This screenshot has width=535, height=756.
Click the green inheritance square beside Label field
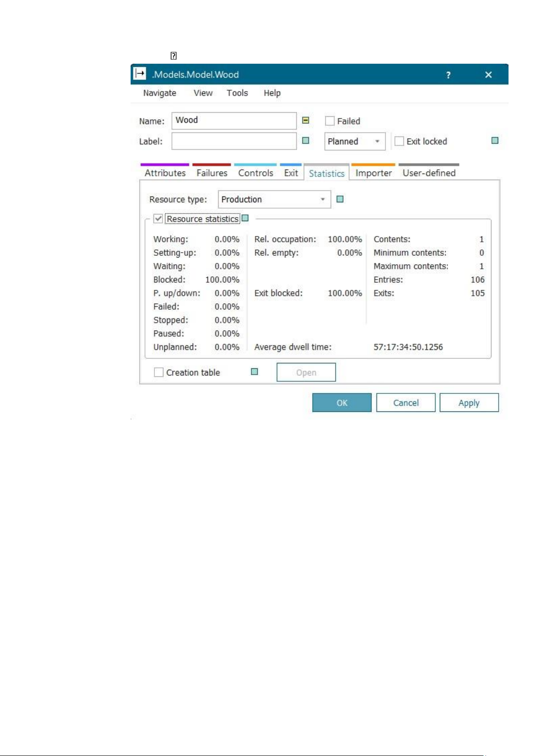coord(306,140)
